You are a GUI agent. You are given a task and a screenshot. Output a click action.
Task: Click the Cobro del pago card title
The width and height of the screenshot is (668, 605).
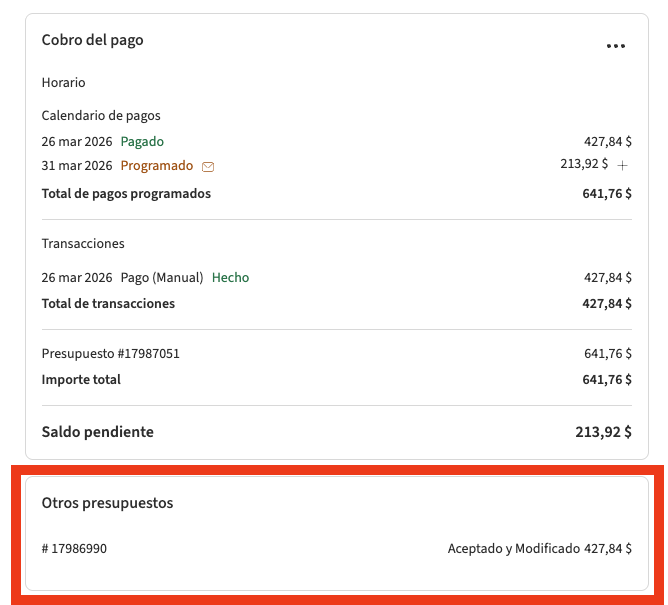(x=92, y=40)
